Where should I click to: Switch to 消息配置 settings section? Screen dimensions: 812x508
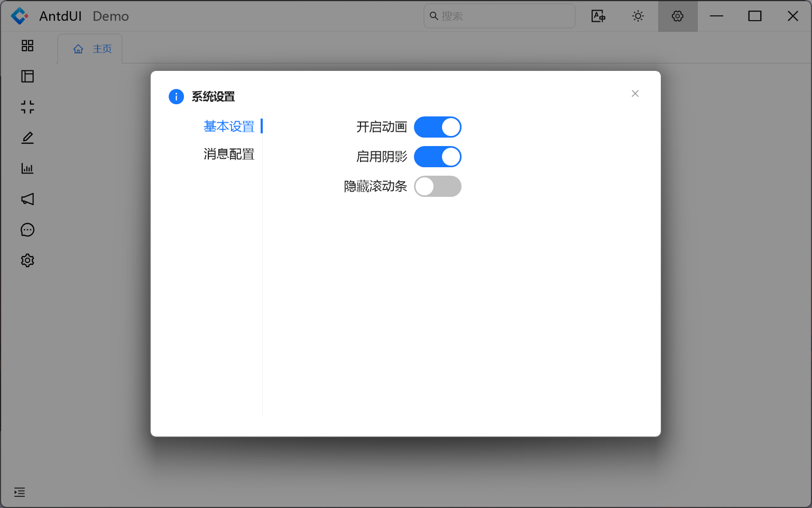[x=228, y=154]
